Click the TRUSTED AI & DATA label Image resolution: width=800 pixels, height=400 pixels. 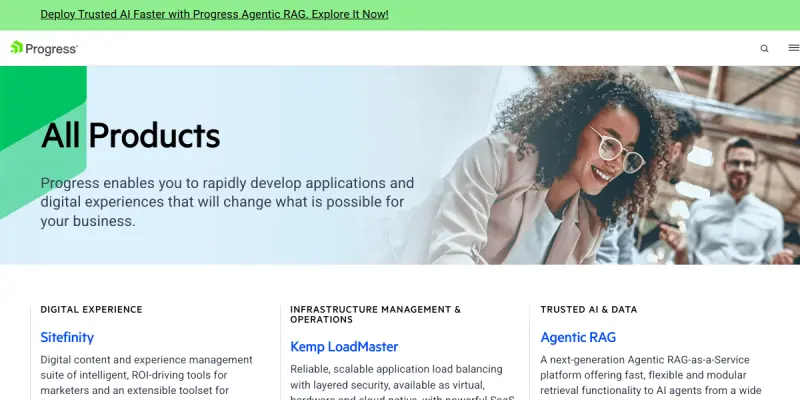[x=589, y=309]
